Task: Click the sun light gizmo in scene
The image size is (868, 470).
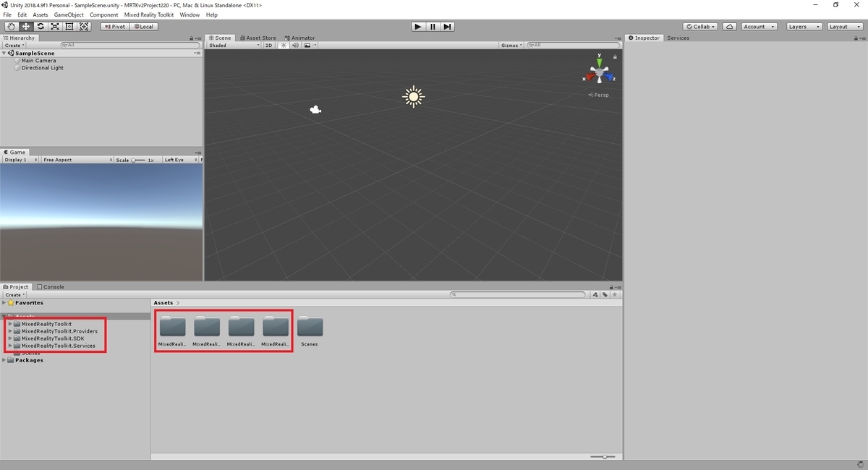Action: pyautogui.click(x=414, y=96)
